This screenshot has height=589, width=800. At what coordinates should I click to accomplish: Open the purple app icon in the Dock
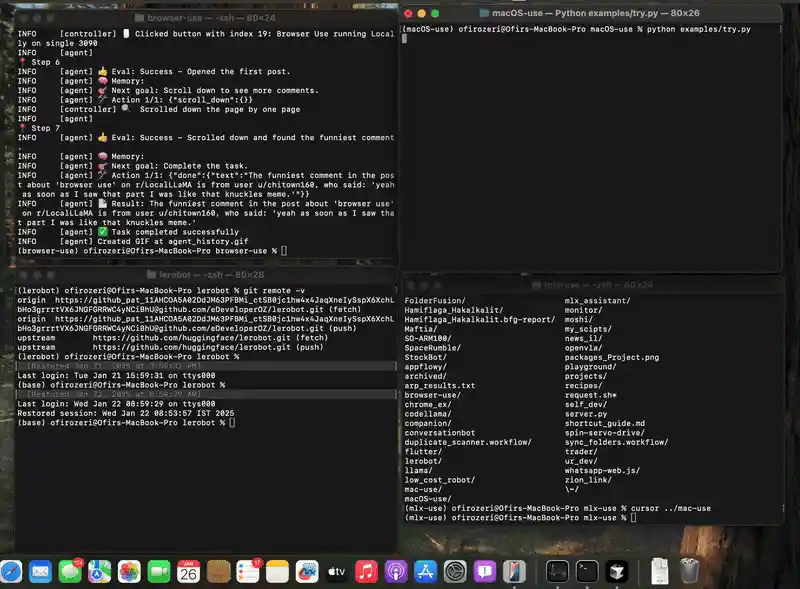[x=487, y=572]
